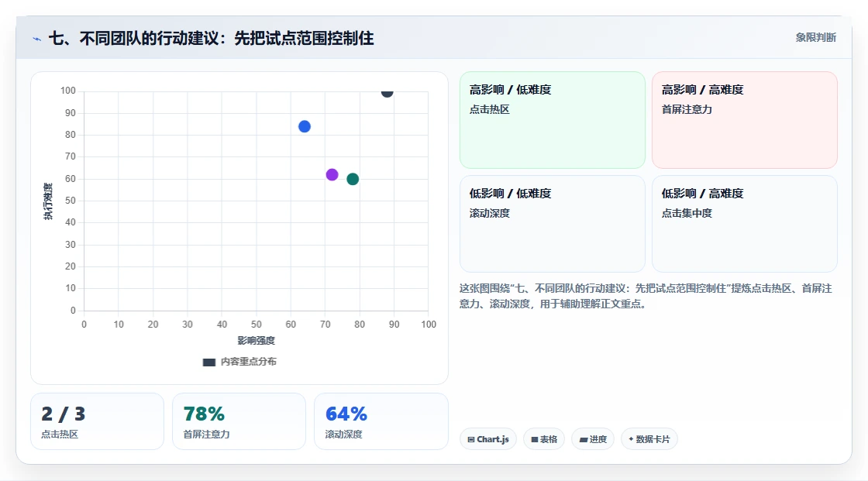
Task: Select the 高影响 / 低难度 quadrant card
Action: pos(553,119)
